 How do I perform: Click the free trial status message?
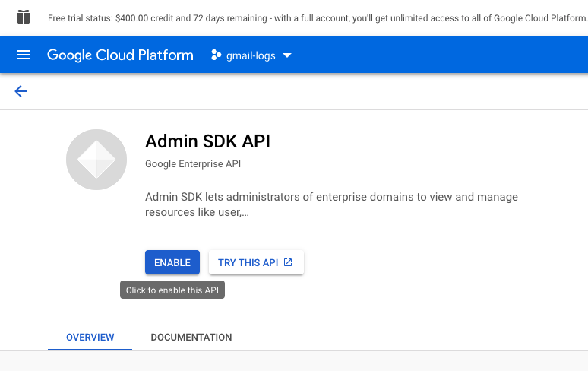318,18
